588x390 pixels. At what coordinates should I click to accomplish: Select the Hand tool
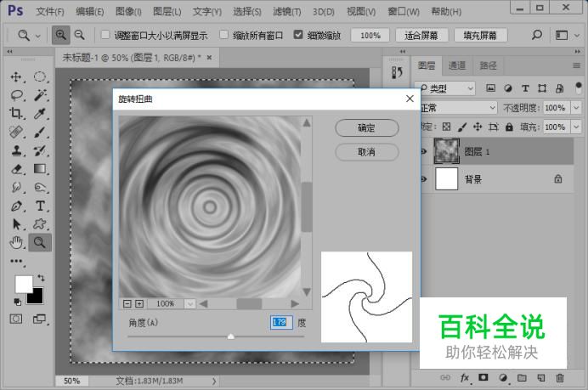pyautogui.click(x=16, y=243)
